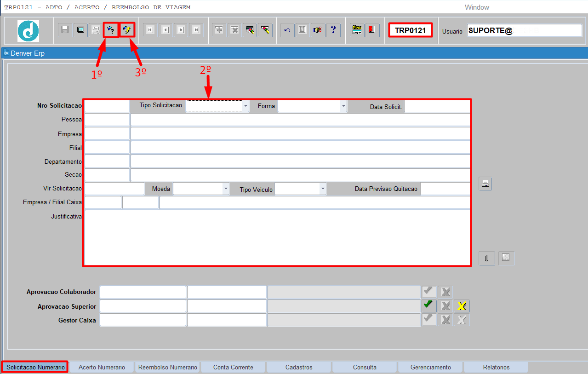Click the Execute Query lightning icon

(x=127, y=30)
